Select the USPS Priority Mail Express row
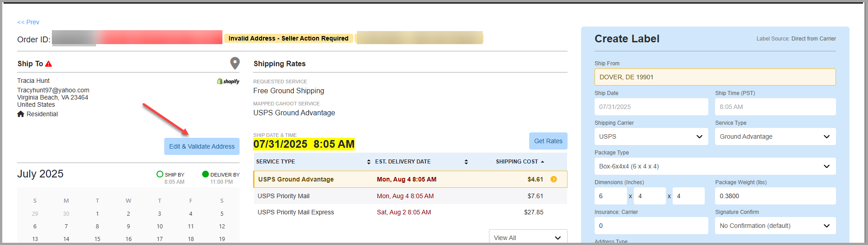 pos(410,212)
